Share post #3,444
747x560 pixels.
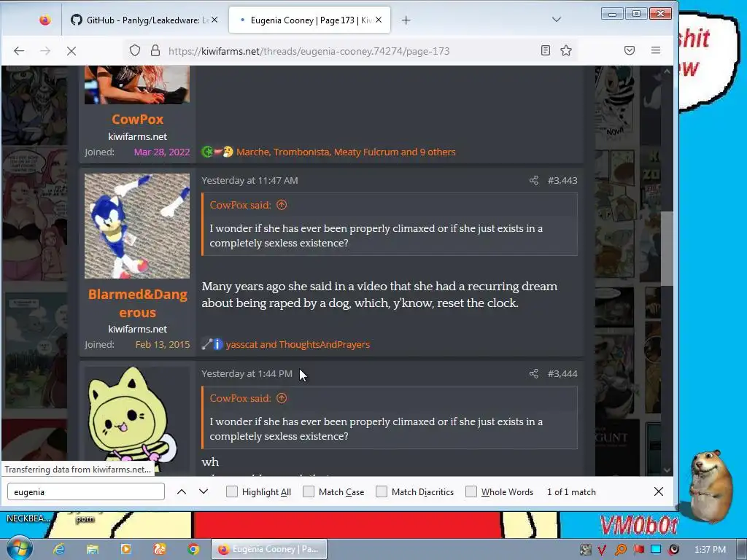pos(533,374)
